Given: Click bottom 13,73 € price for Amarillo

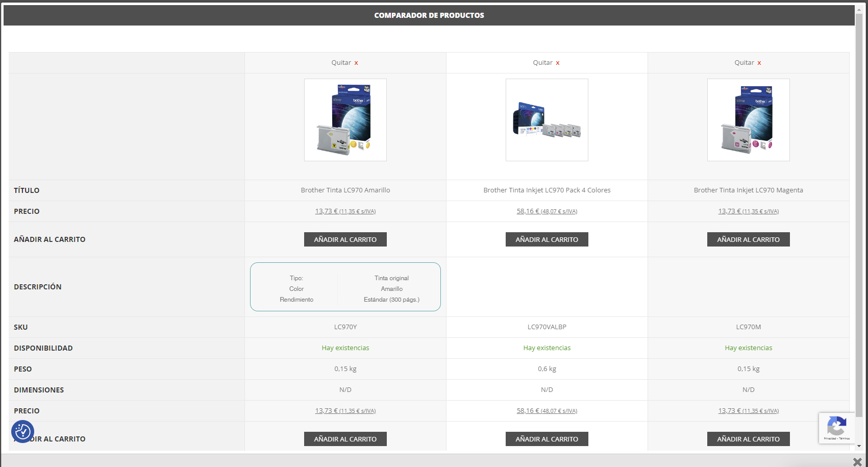Looking at the screenshot, I should coord(345,411).
